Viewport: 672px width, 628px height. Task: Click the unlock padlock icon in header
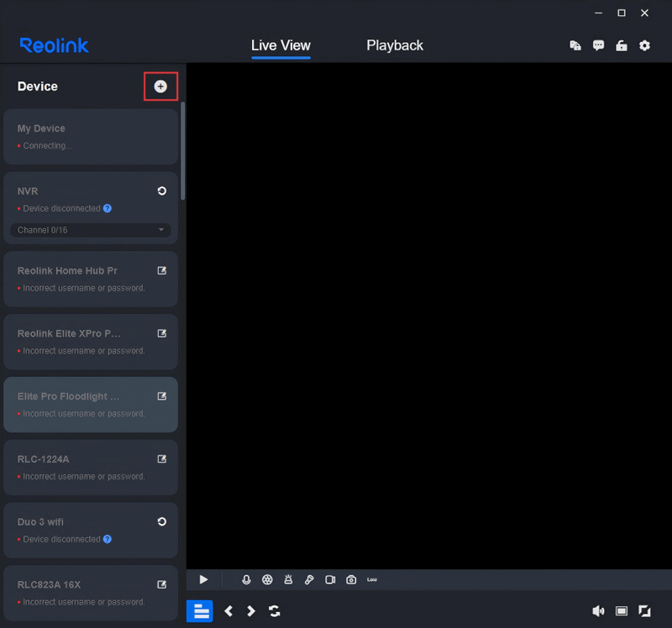tap(622, 45)
